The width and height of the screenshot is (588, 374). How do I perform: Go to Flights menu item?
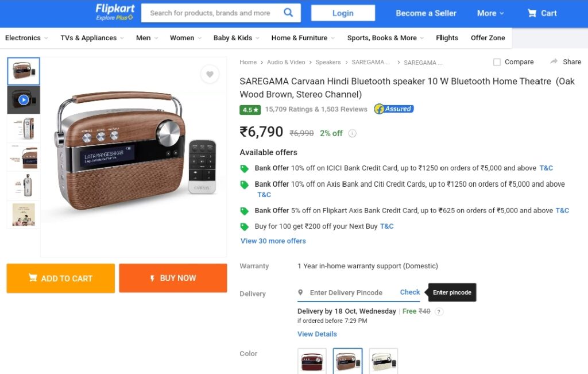[x=447, y=38]
